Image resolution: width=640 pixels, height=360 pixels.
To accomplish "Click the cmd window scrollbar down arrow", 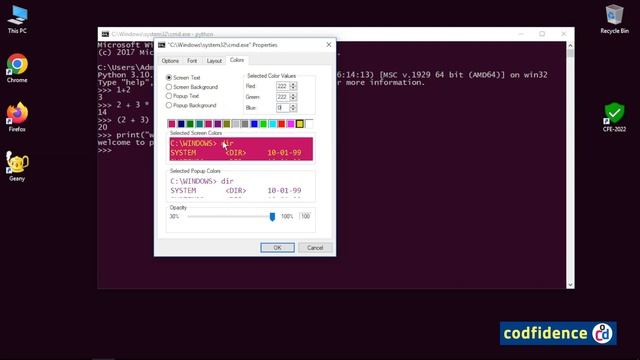I will [x=570, y=285].
